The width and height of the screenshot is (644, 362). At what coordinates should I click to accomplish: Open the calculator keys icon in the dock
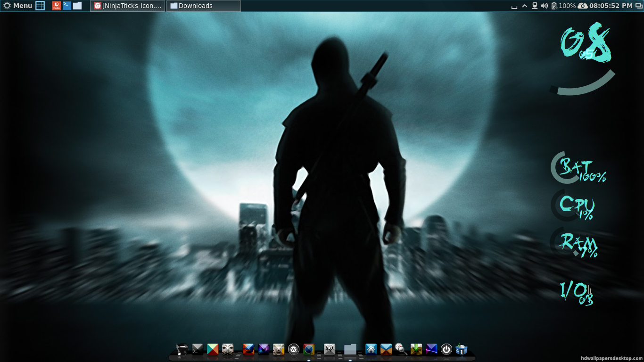coord(279,349)
